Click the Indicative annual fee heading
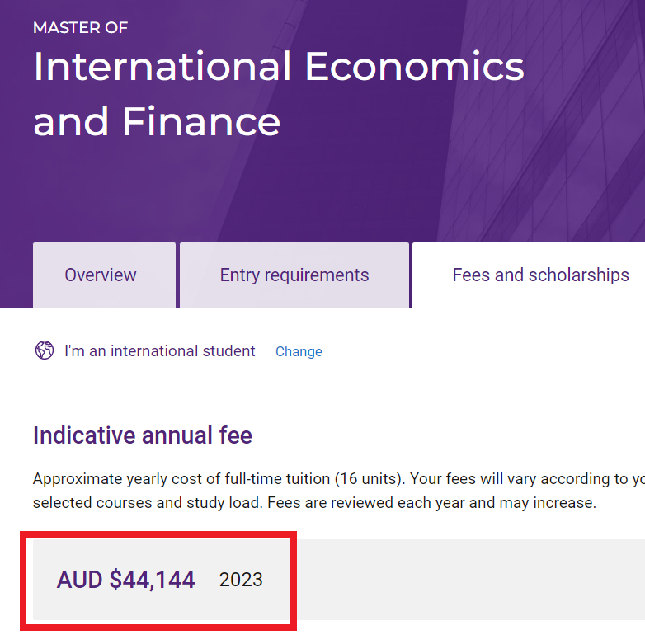 [143, 435]
